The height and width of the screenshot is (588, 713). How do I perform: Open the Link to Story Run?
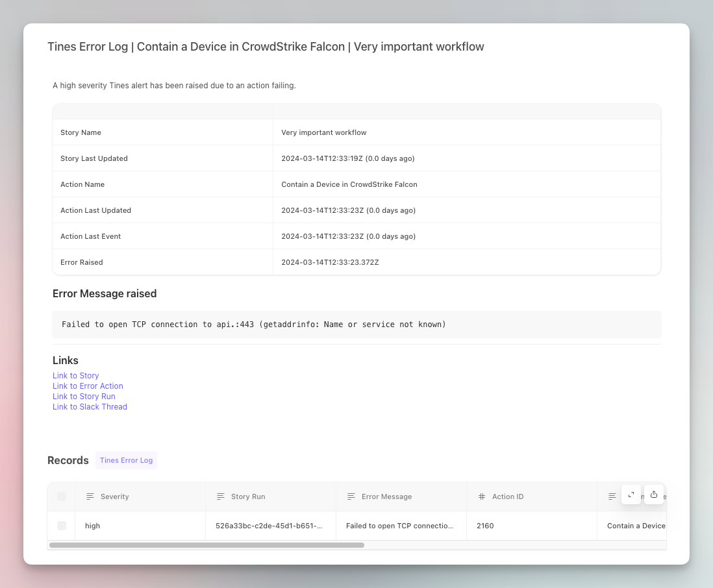tap(84, 397)
